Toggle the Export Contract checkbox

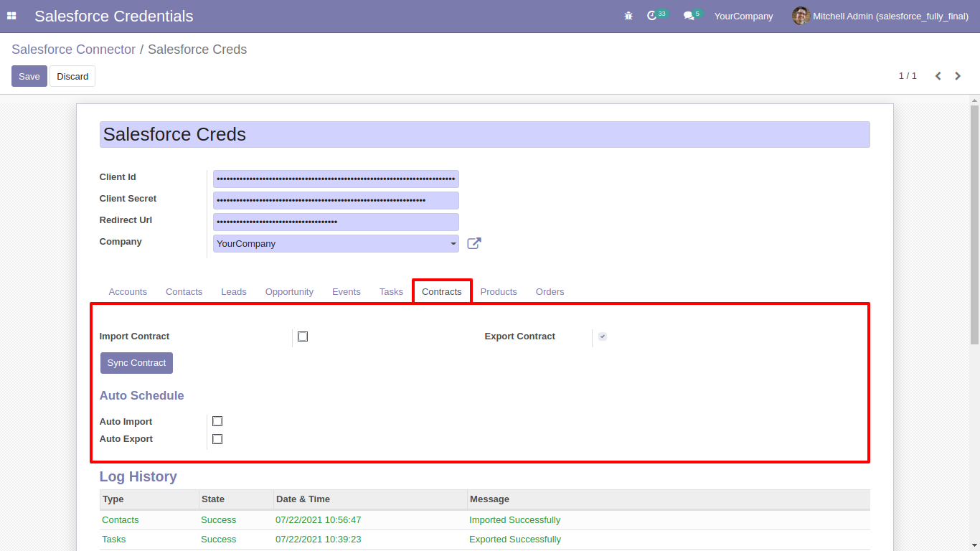(x=603, y=336)
